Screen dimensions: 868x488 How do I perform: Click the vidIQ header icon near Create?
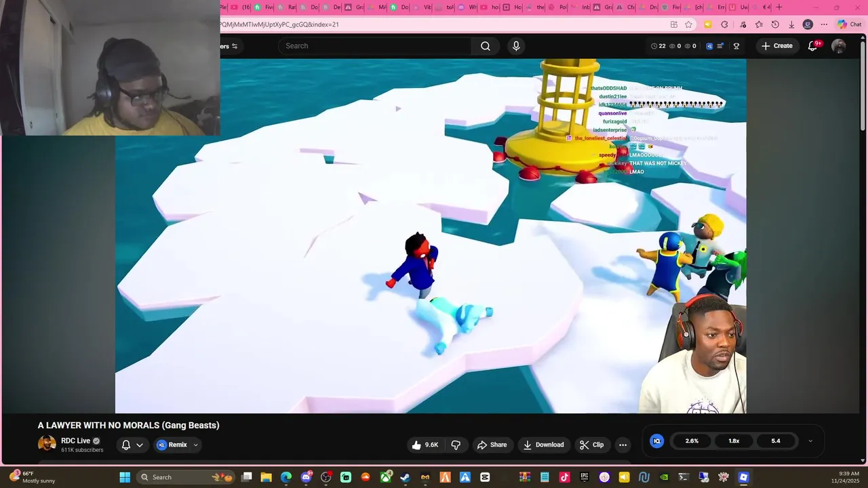pyautogui.click(x=709, y=46)
